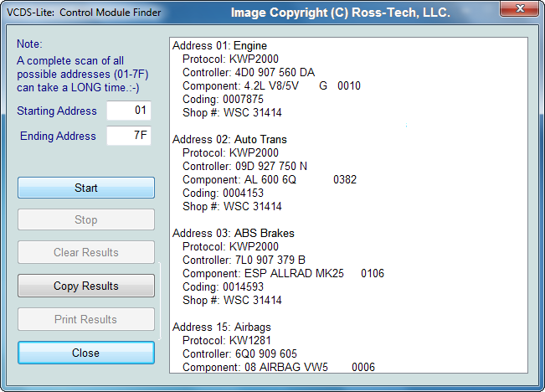545x392 pixels.
Task: Copy the scan results to clipboard
Action: 86,286
